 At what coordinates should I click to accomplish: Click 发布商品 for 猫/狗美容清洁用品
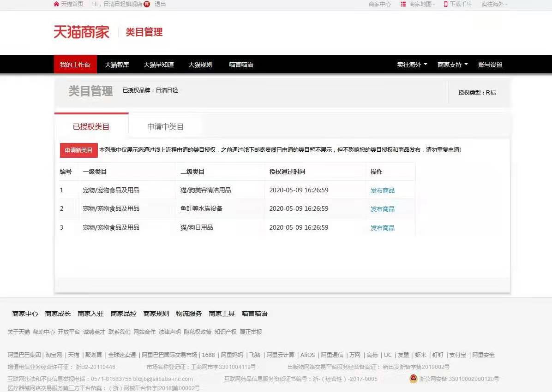pyautogui.click(x=382, y=190)
